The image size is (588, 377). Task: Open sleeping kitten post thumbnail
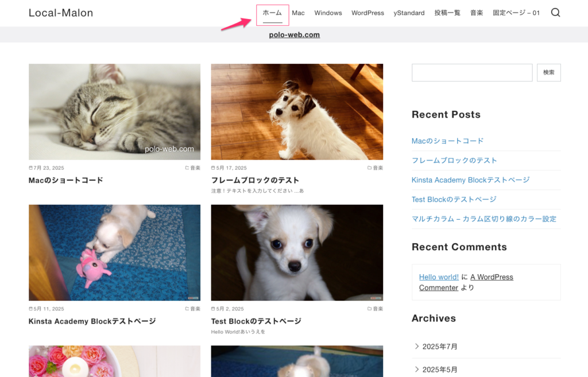coord(114,111)
